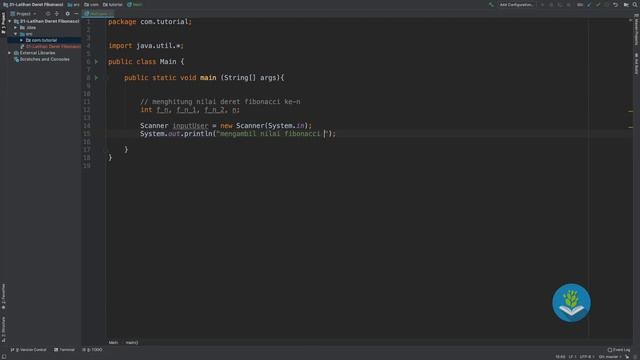Viewport: 640px width, 360px height.
Task: Click the com breadcrumb in navigation bar
Action: pyautogui.click(x=91, y=5)
